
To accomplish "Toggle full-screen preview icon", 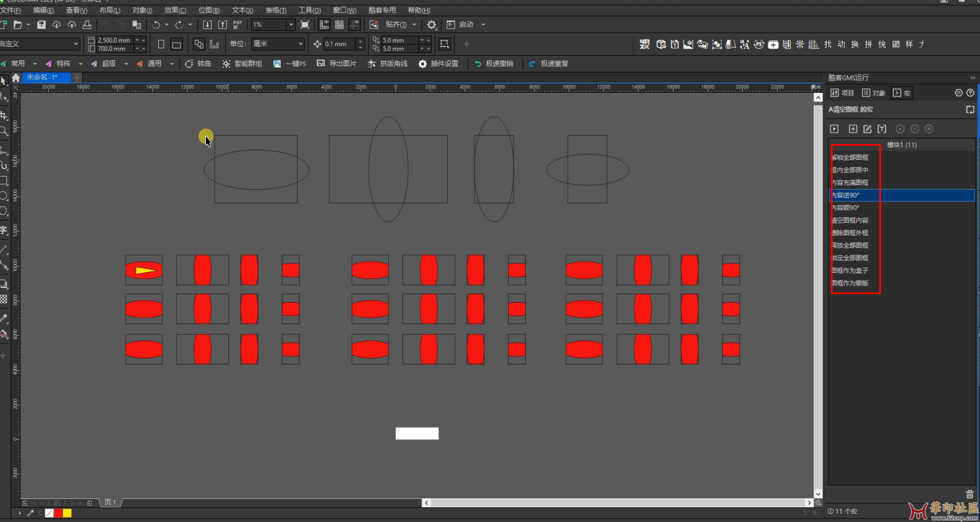I will click(305, 25).
